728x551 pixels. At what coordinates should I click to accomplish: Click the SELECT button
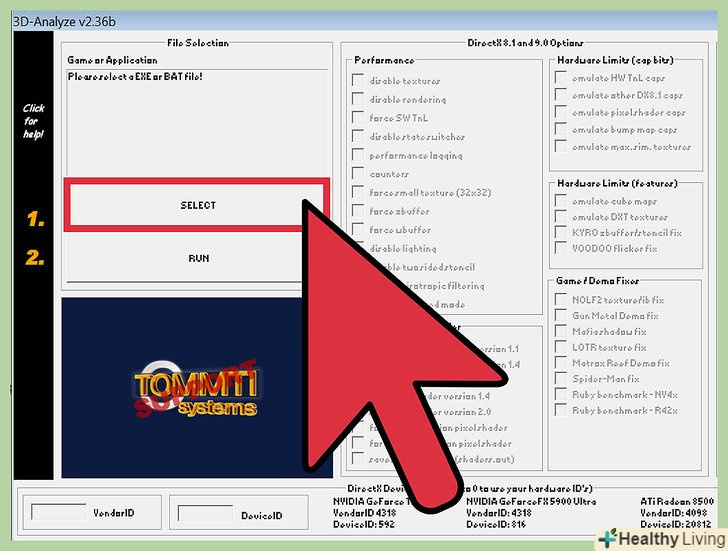click(x=197, y=205)
